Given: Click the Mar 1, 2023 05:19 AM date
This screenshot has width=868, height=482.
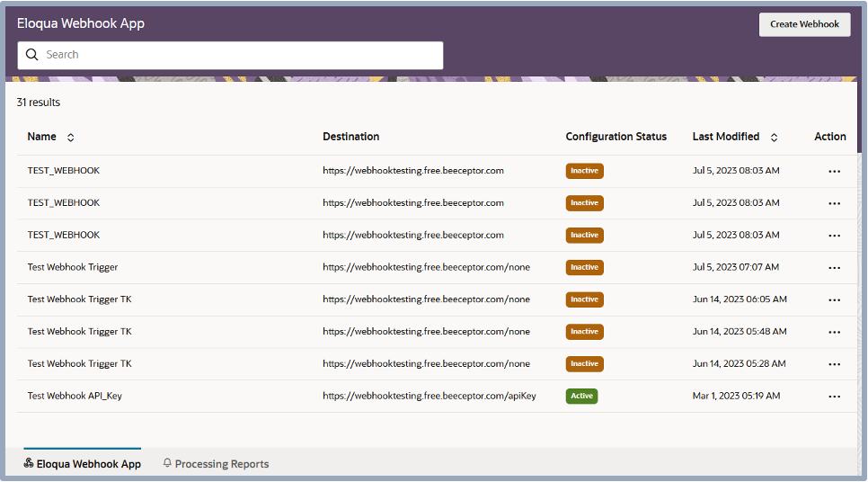Looking at the screenshot, I should click(736, 396).
